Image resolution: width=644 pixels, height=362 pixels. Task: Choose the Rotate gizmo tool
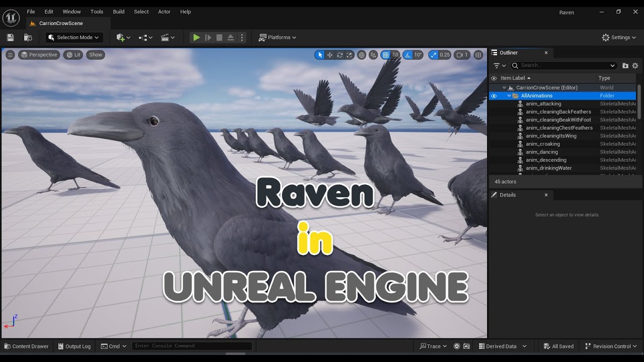(x=340, y=55)
